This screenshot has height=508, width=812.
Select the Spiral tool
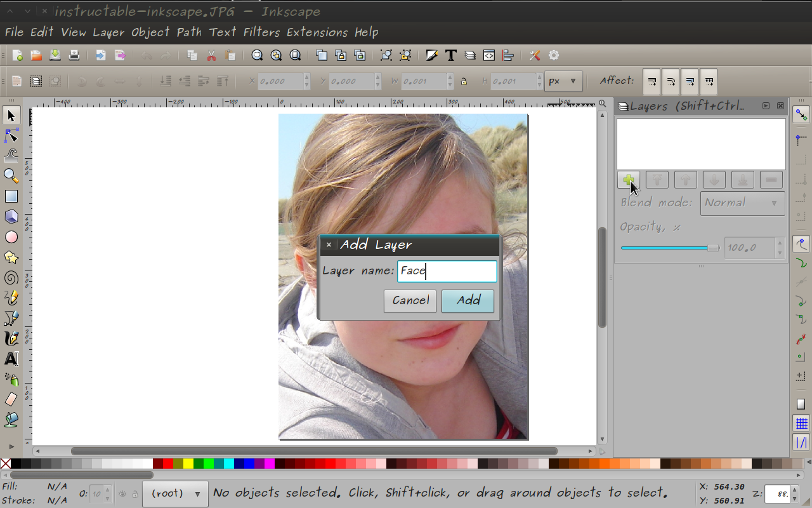11,277
